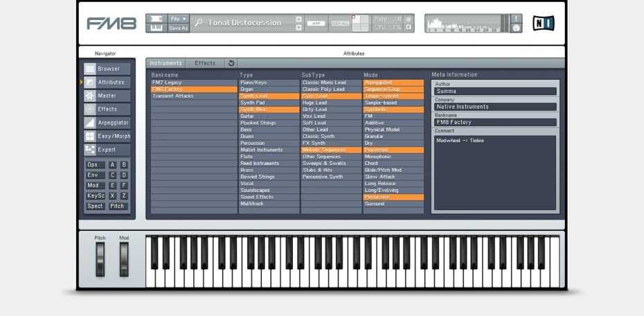Open the Ops expert editor button
The image size is (644, 316).
(x=95, y=165)
